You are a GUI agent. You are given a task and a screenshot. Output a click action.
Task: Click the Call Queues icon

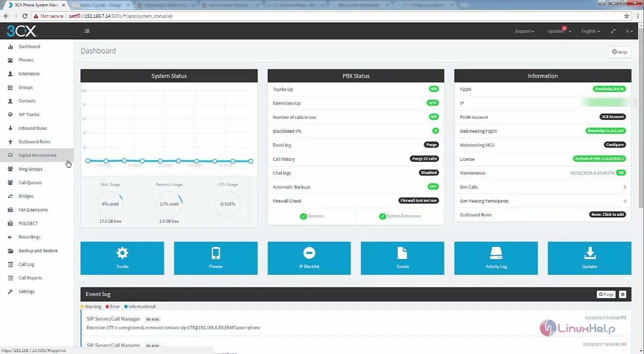(x=10, y=183)
